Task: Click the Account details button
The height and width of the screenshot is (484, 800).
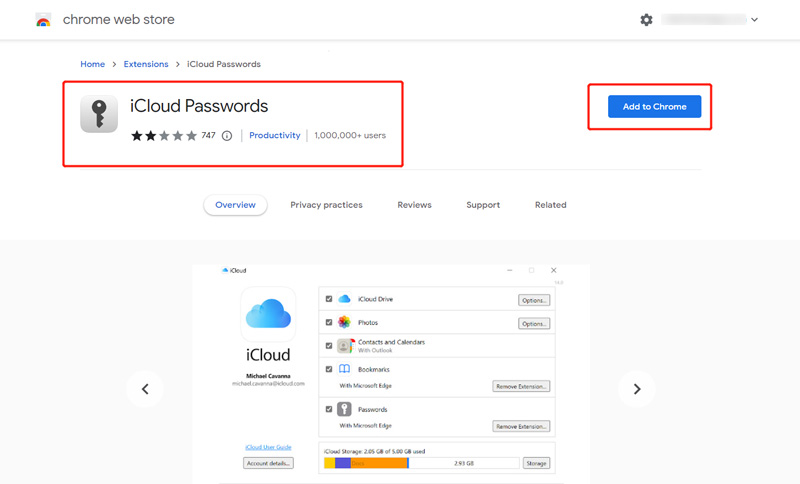Action: [x=268, y=463]
